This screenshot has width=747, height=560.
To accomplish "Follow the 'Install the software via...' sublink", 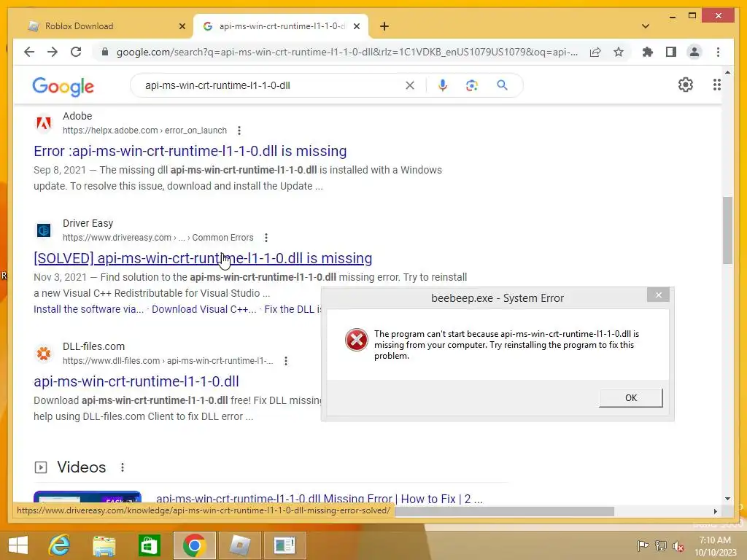I will click(88, 309).
